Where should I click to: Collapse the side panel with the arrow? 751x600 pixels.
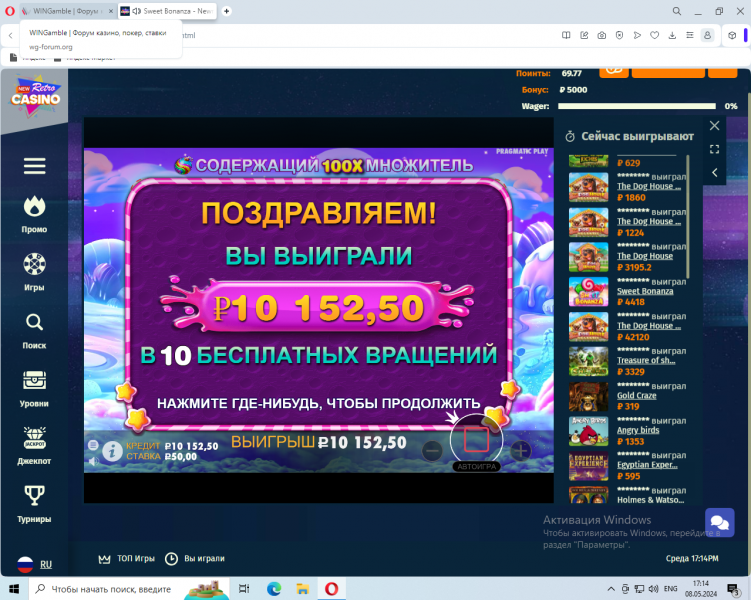714,172
